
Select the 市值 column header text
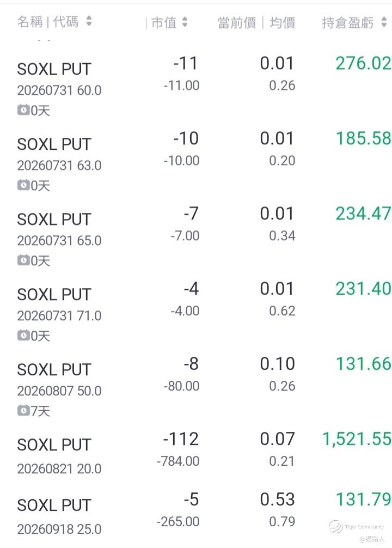[164, 23]
